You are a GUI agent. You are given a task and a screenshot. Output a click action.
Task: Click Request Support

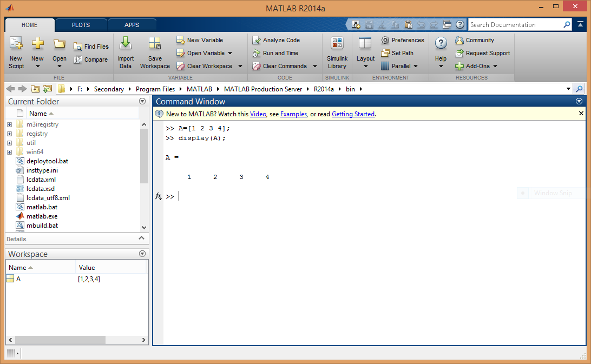coord(482,53)
